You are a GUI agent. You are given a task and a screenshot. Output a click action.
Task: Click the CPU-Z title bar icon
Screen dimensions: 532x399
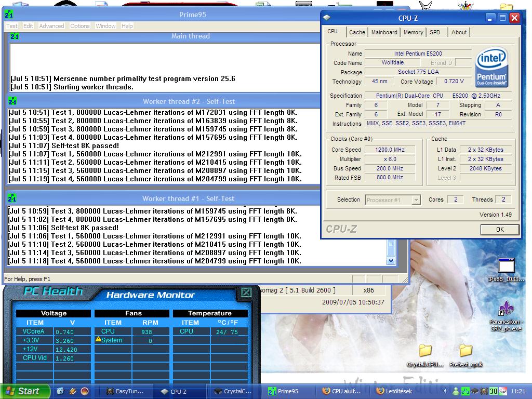327,18
